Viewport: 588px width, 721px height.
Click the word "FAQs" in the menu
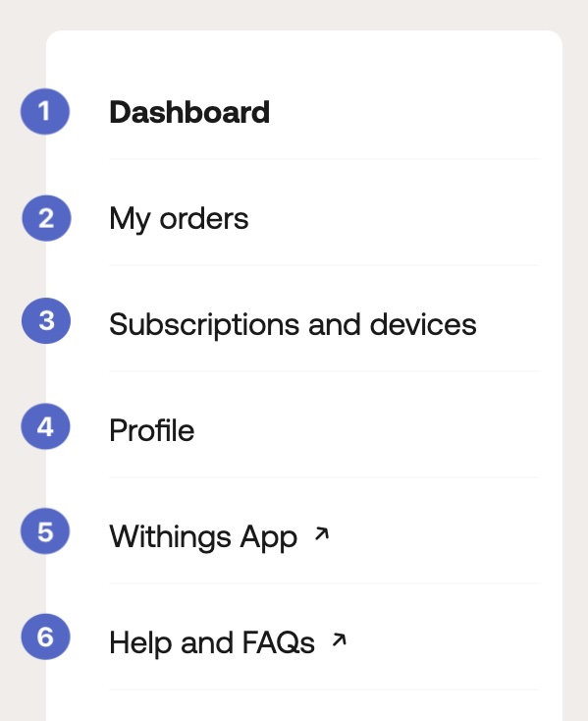pyautogui.click(x=279, y=642)
